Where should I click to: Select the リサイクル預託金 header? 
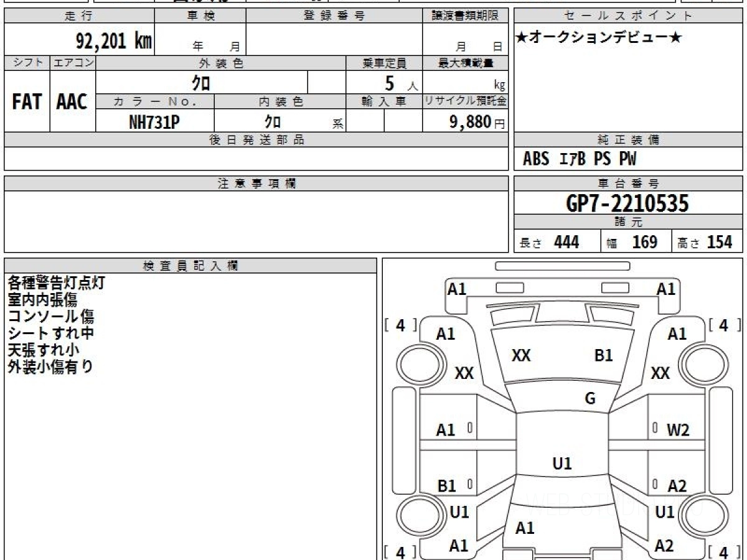point(466,101)
